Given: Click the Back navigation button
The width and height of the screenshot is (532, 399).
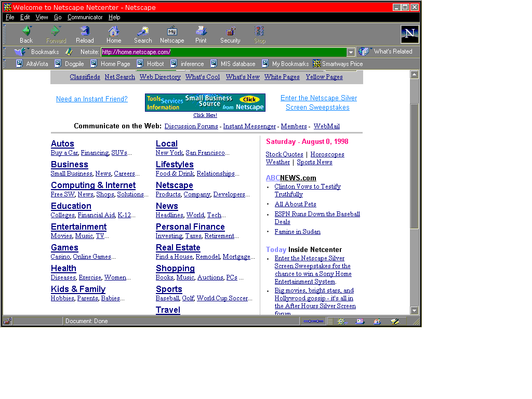Looking at the screenshot, I should click(26, 35).
